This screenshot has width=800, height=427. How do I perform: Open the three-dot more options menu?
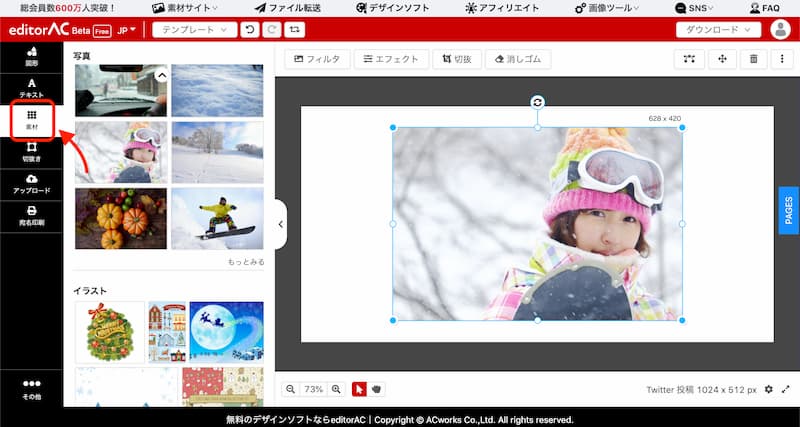click(782, 59)
